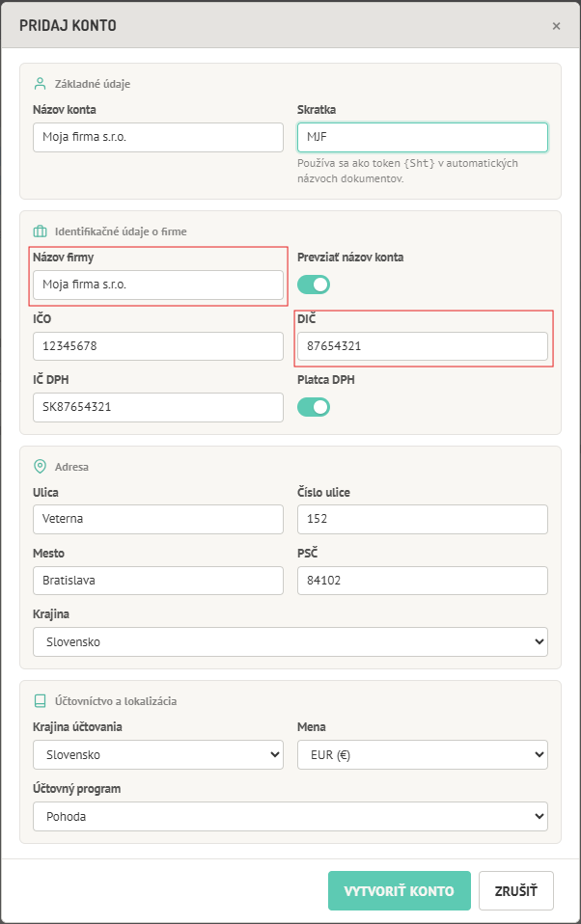Click the Zrušiť button
This screenshot has width=581, height=924.
click(516, 890)
